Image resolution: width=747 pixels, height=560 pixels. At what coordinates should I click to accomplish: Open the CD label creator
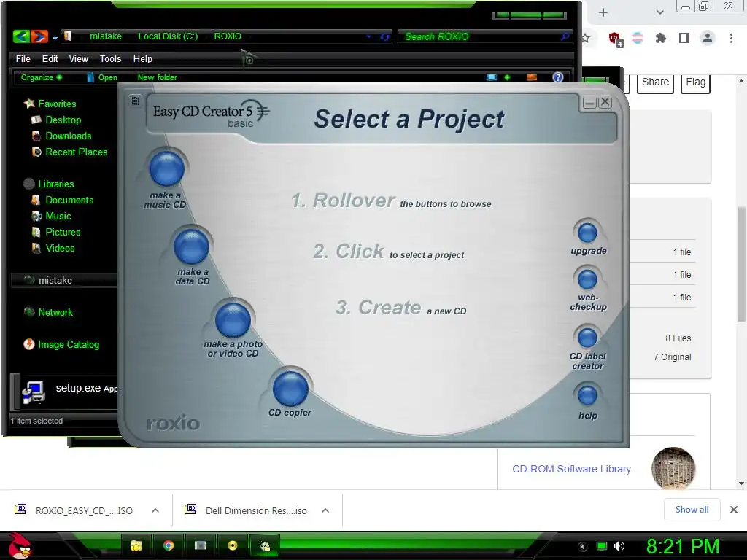point(587,338)
